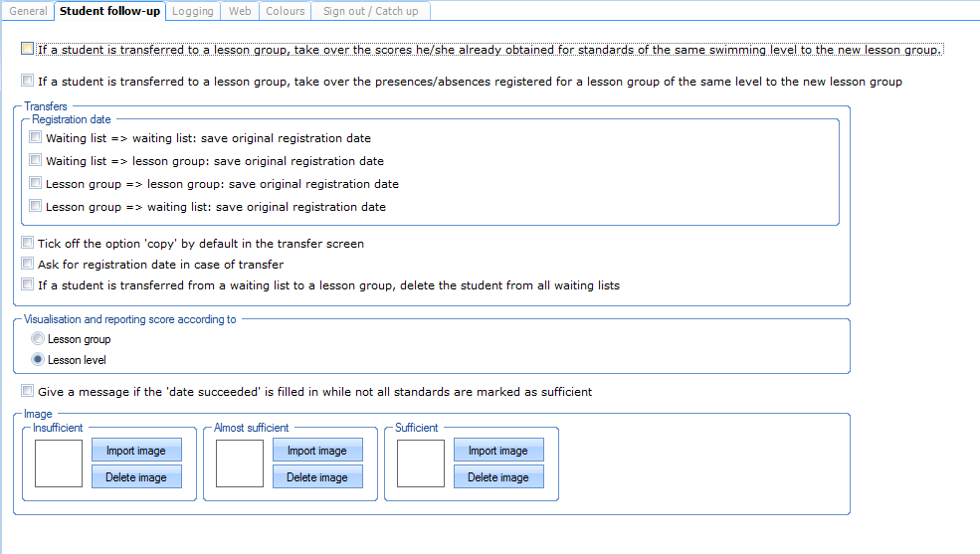This screenshot has width=980, height=554.
Task: Select the Web tab
Action: click(x=240, y=11)
